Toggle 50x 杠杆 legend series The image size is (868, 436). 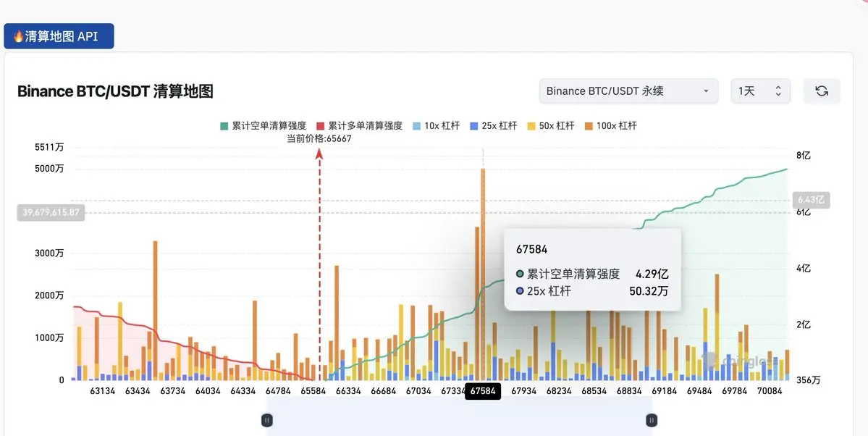[550, 126]
